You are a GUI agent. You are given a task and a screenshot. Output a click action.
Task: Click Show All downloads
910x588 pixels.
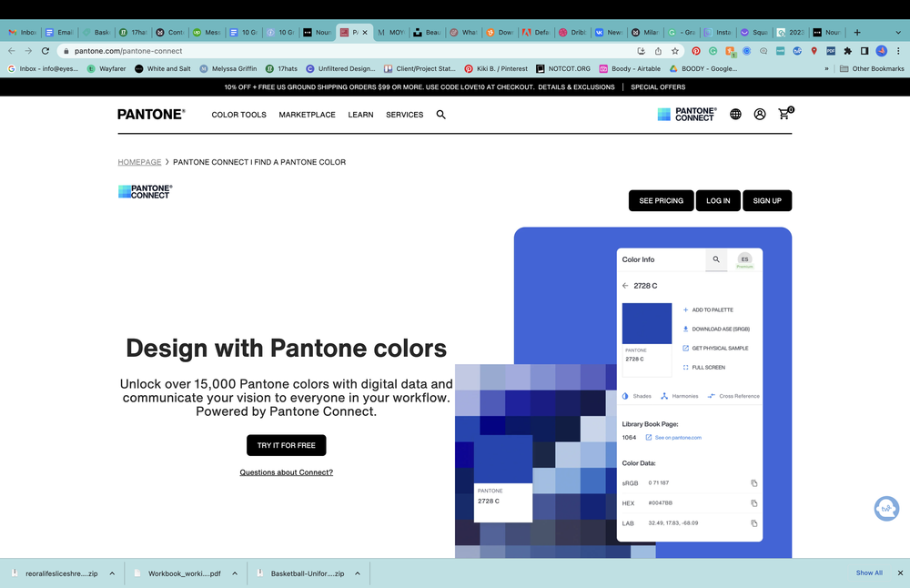pyautogui.click(x=869, y=573)
